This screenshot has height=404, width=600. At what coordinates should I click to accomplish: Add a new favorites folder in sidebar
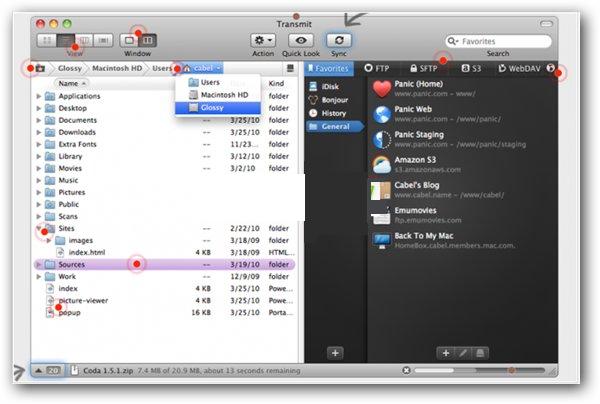(335, 353)
